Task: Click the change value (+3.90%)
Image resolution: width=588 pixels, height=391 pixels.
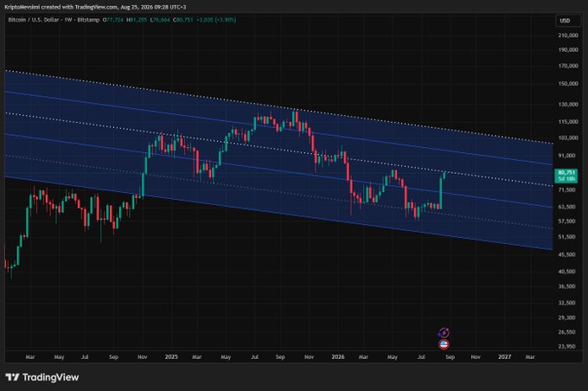Action: click(x=227, y=20)
